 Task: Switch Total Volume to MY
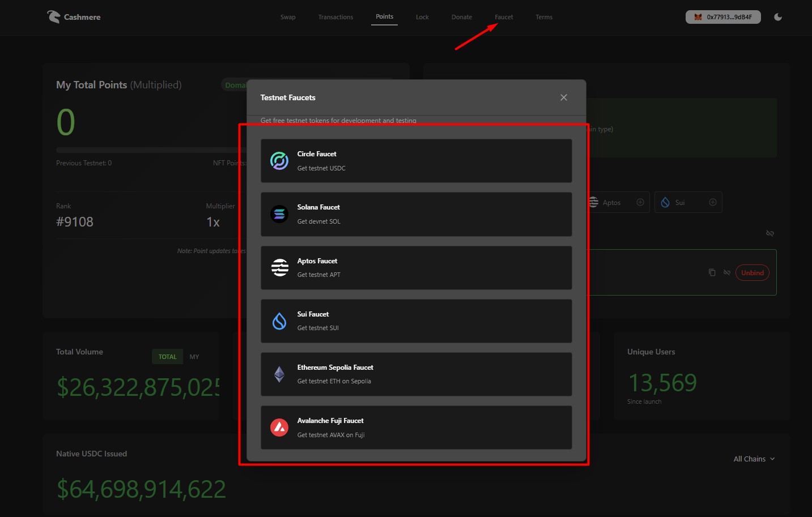pyautogui.click(x=194, y=357)
